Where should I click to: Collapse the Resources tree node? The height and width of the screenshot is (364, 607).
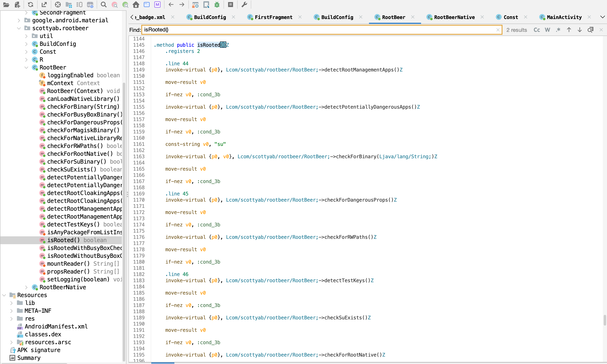(x=4, y=295)
